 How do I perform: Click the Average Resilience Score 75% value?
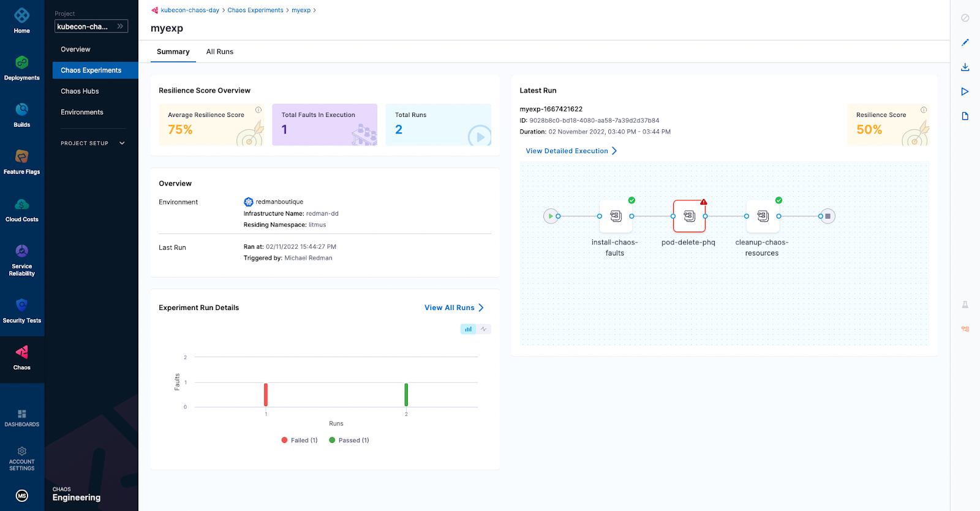coord(180,129)
